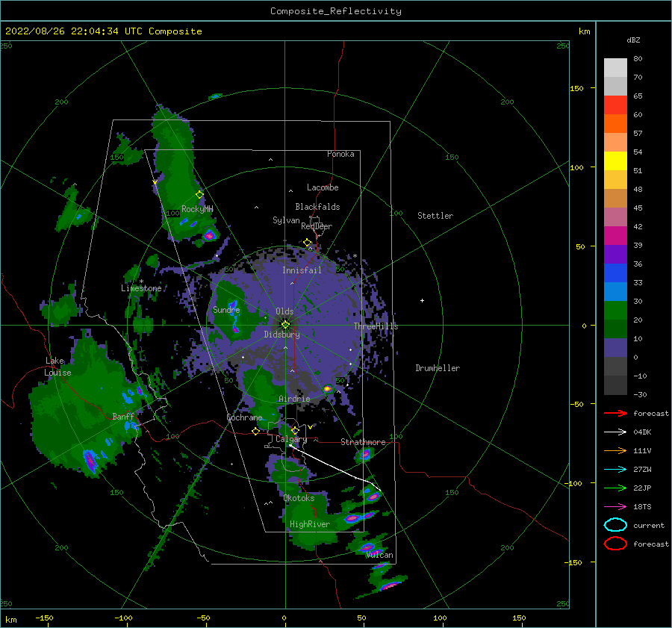Pick the bright yellow swatch between 54 and 51

point(615,161)
